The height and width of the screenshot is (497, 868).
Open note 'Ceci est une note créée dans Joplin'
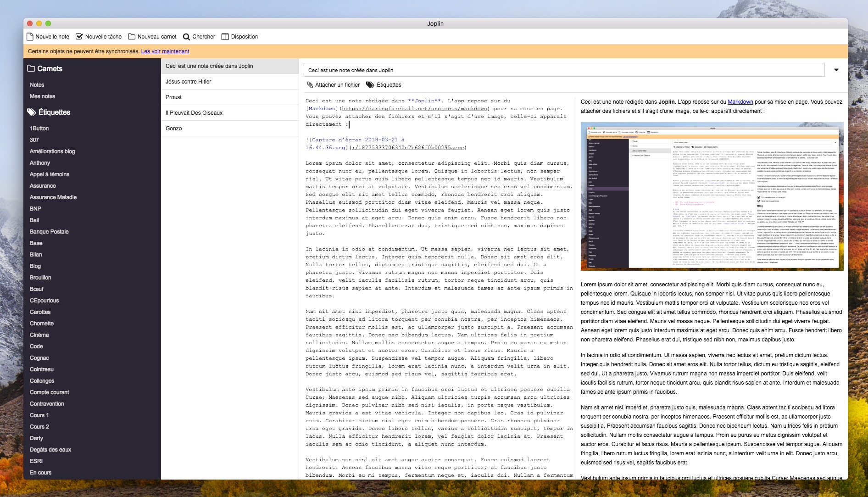(x=230, y=66)
